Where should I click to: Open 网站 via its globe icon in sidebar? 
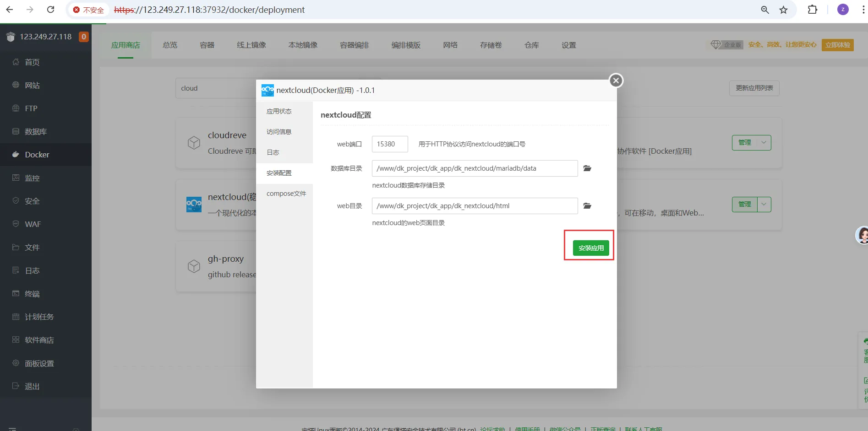[x=16, y=85]
